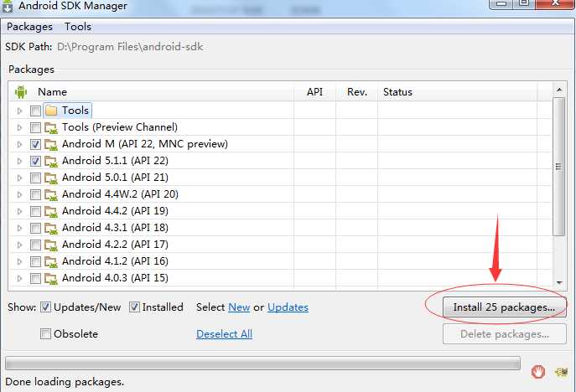Toggle the Updates/New show checkbox
The height and width of the screenshot is (392, 576).
pyautogui.click(x=45, y=307)
